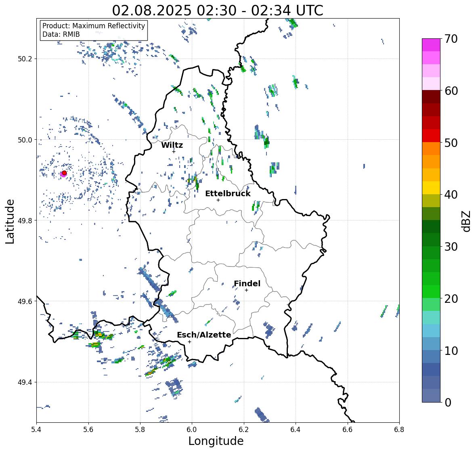Click the Longitude axis label

[x=216, y=441]
